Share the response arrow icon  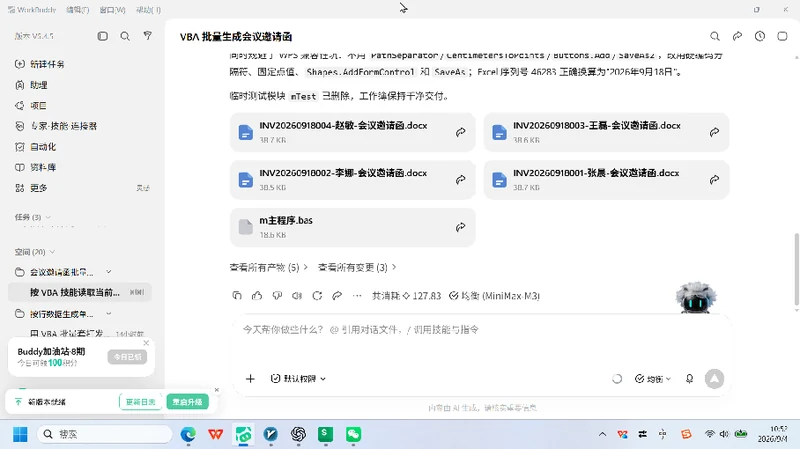[337, 295]
